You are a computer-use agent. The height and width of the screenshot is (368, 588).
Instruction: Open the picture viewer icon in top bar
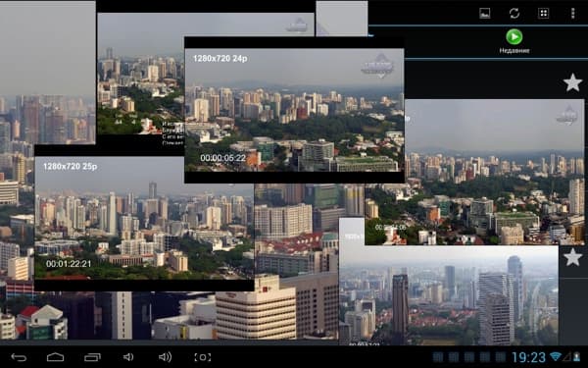[x=484, y=13]
